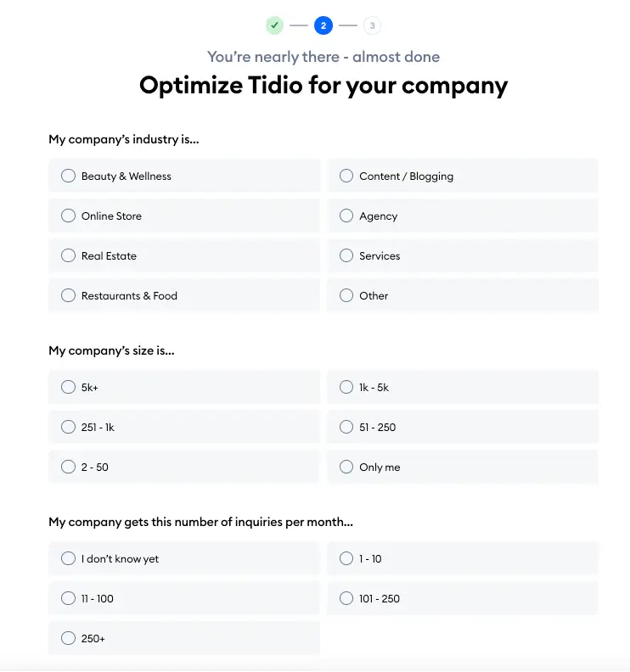Pick Agency as company industry
Viewport: 630px width, 672px height.
(x=463, y=216)
